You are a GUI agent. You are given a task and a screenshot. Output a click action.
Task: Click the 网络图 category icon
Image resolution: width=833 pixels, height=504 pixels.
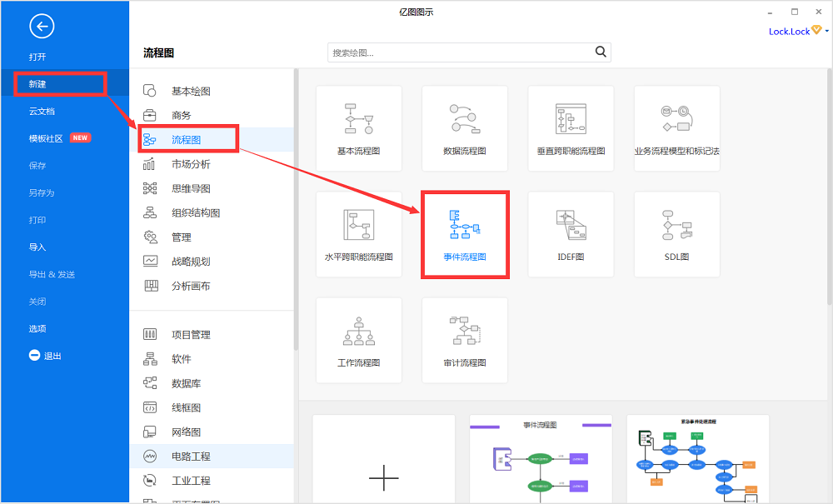click(150, 432)
